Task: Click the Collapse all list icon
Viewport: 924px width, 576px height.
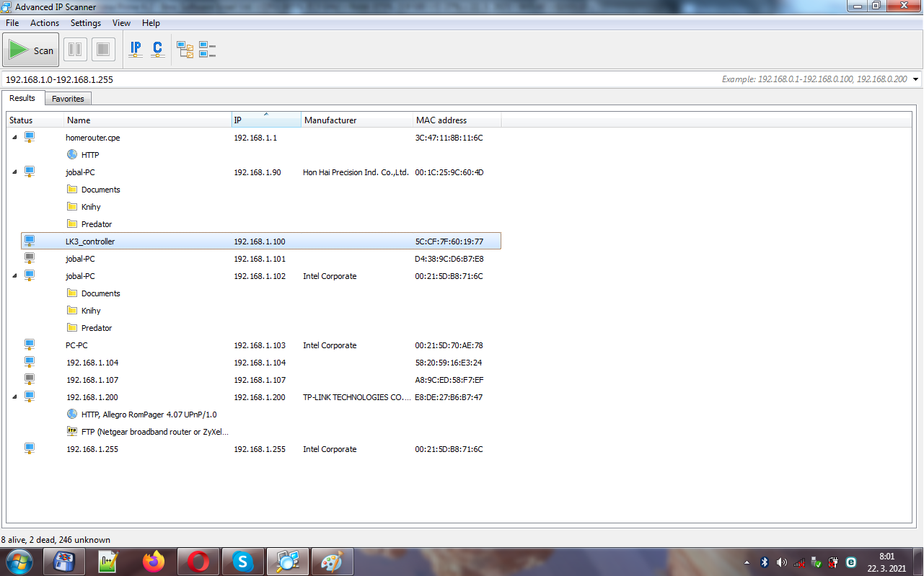Action: (208, 50)
